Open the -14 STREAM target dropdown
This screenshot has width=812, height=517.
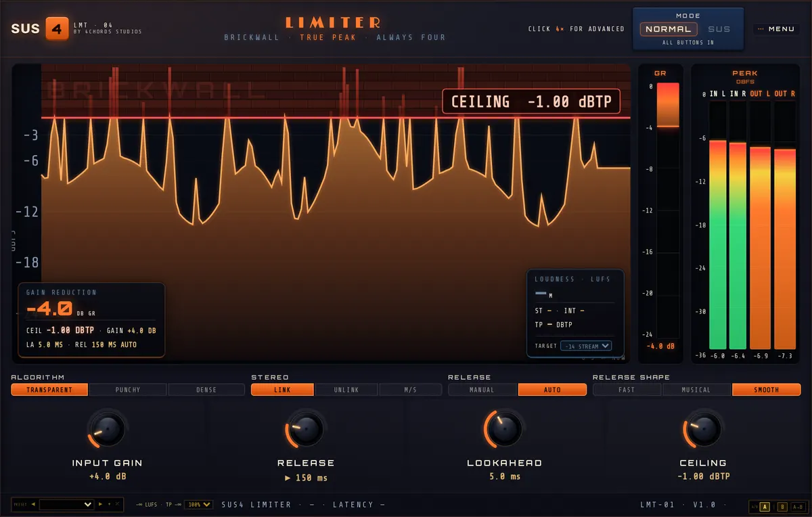tap(586, 346)
